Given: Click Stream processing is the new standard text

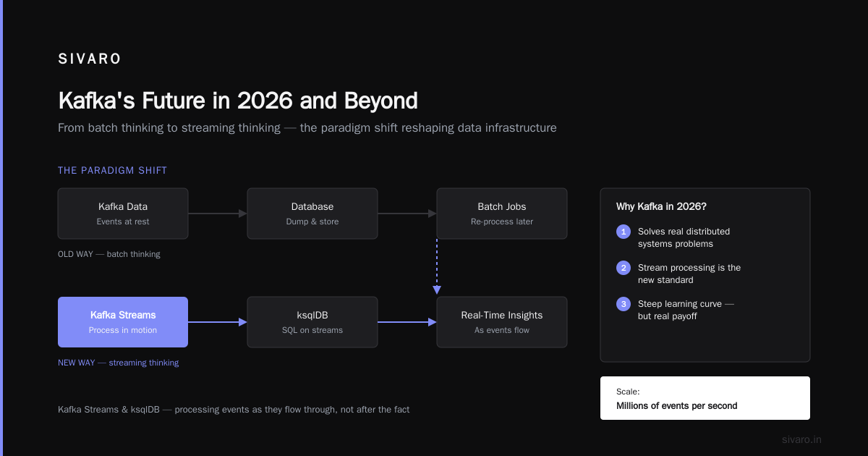Looking at the screenshot, I should click(689, 274).
